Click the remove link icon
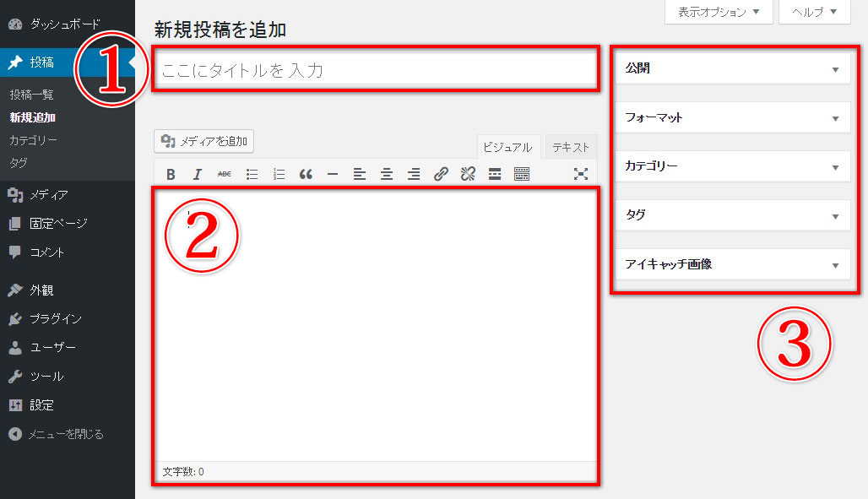The height and width of the screenshot is (499, 868). (x=467, y=173)
